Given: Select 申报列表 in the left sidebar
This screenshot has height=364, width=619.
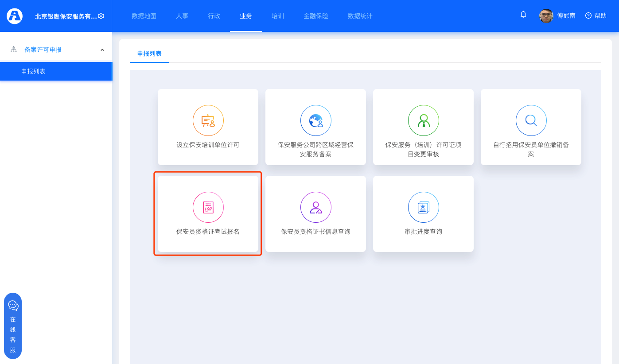Looking at the screenshot, I should coord(33,71).
